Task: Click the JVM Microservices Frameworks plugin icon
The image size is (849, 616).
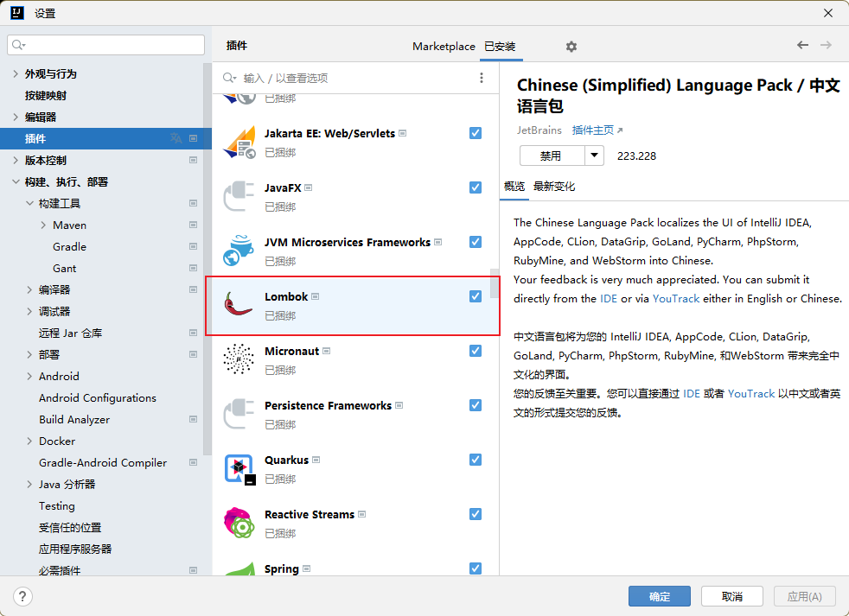Action: [239, 251]
